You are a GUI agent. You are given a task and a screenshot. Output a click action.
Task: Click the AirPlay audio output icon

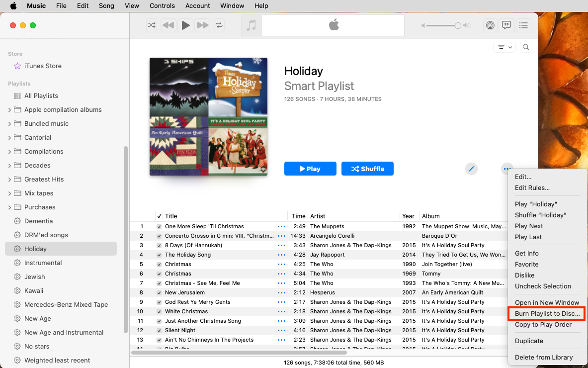tap(490, 25)
